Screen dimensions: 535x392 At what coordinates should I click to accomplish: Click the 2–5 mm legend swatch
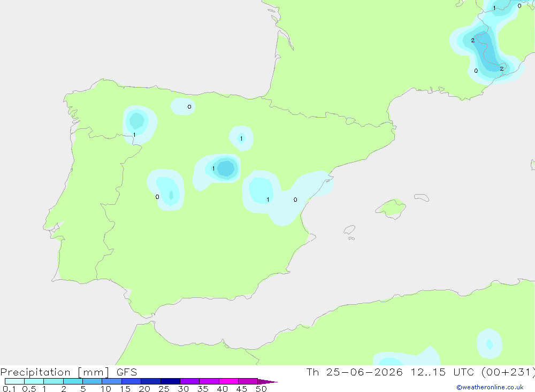(73, 381)
